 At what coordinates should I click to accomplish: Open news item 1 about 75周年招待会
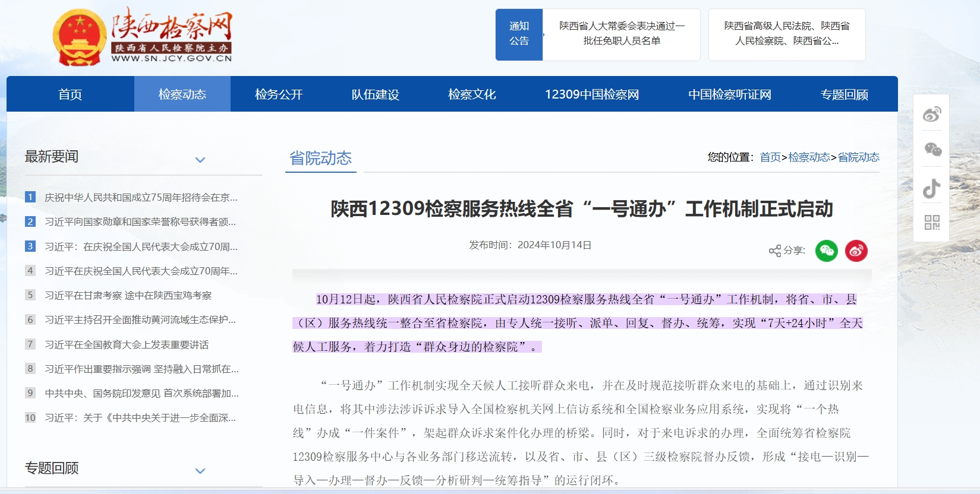[x=141, y=197]
